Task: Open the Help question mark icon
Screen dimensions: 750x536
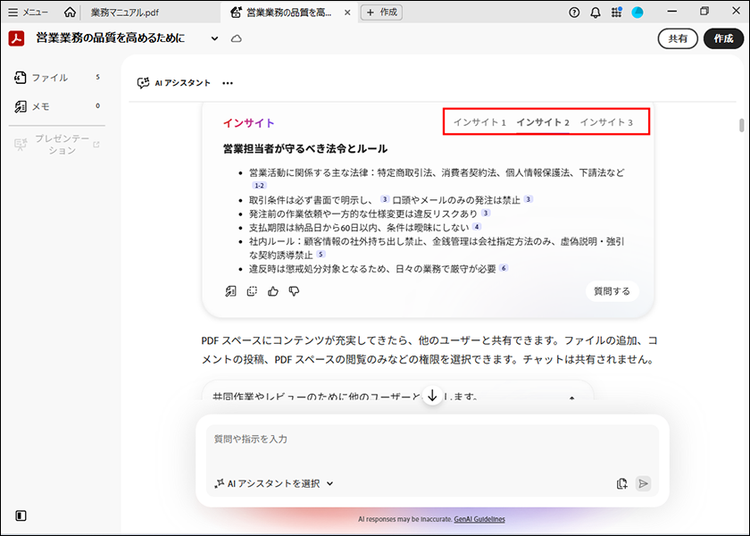Action: [x=574, y=12]
